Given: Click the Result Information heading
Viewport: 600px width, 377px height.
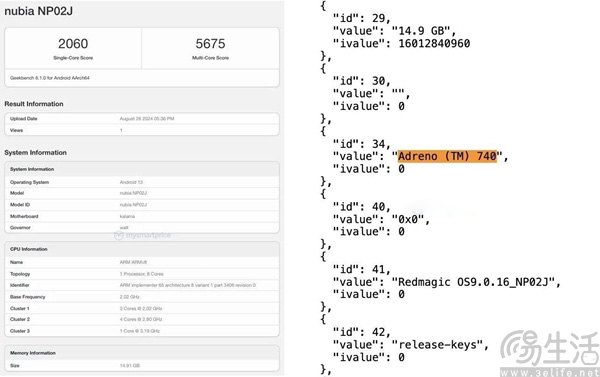Looking at the screenshot, I should (34, 104).
